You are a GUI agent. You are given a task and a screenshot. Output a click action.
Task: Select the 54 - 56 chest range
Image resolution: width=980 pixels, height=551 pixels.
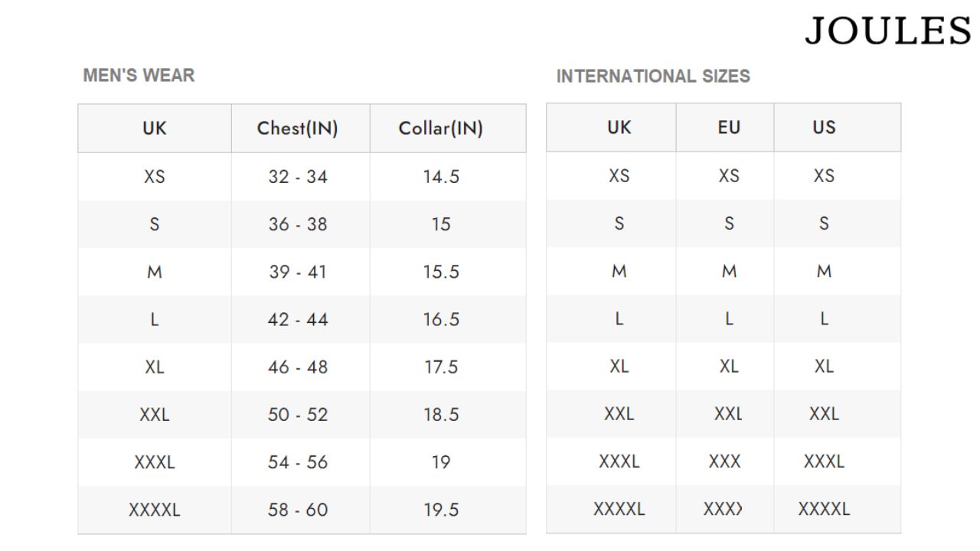297,462
